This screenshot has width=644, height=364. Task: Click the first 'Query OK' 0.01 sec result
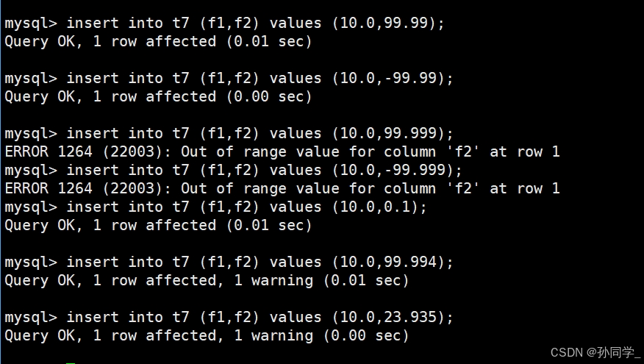[158, 41]
